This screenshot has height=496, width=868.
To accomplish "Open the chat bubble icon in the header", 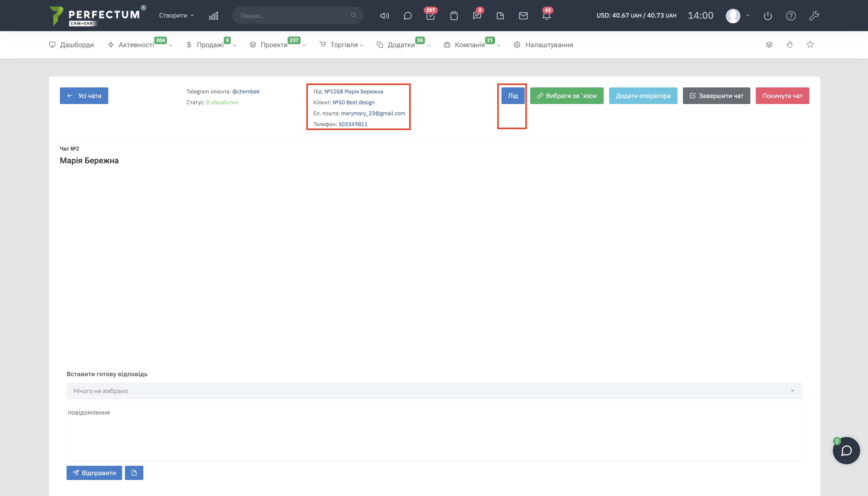I will [x=407, y=16].
